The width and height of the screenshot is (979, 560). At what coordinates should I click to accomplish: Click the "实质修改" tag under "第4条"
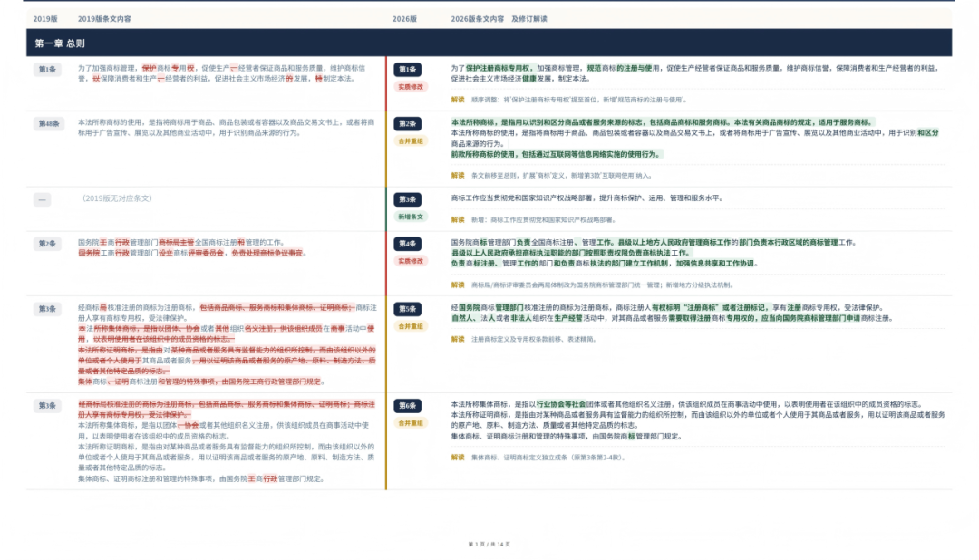click(x=411, y=261)
